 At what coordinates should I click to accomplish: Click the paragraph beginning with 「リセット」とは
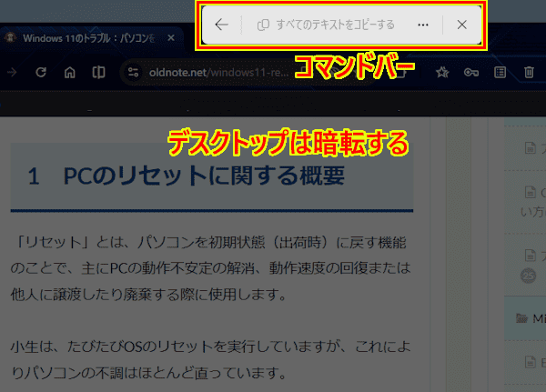pyautogui.click(x=211, y=269)
